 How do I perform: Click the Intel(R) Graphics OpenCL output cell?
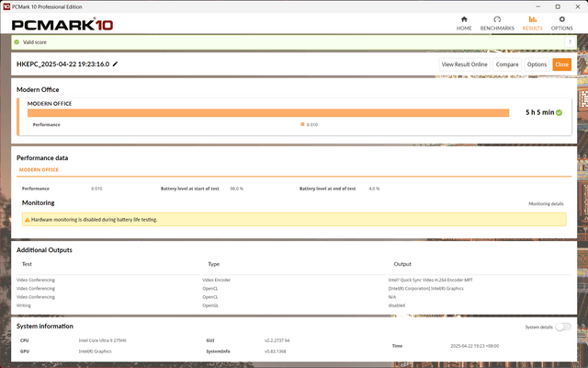(x=425, y=288)
